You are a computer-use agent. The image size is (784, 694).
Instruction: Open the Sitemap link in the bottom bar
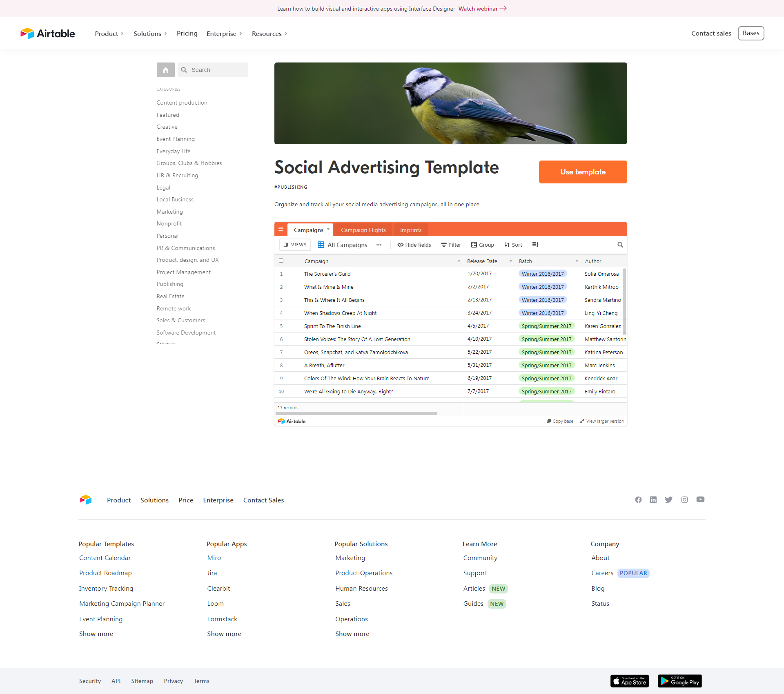(x=142, y=681)
